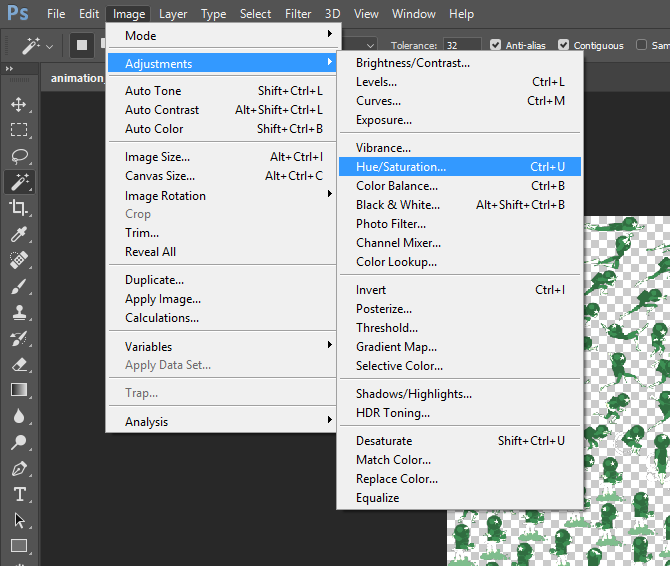
Task: Open the Adjustments submenu
Action: tap(220, 64)
